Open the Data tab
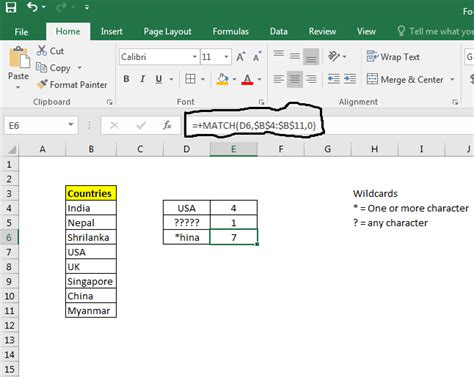 click(x=279, y=32)
